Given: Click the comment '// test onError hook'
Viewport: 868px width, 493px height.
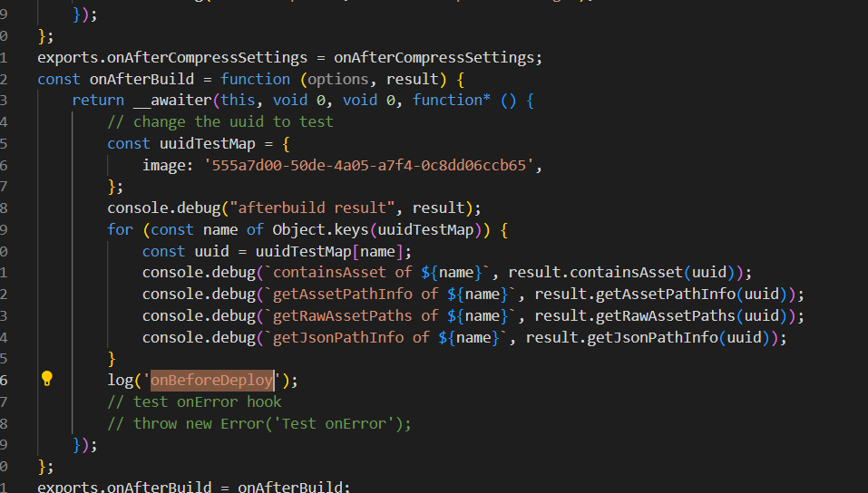Looking at the screenshot, I should point(194,401).
